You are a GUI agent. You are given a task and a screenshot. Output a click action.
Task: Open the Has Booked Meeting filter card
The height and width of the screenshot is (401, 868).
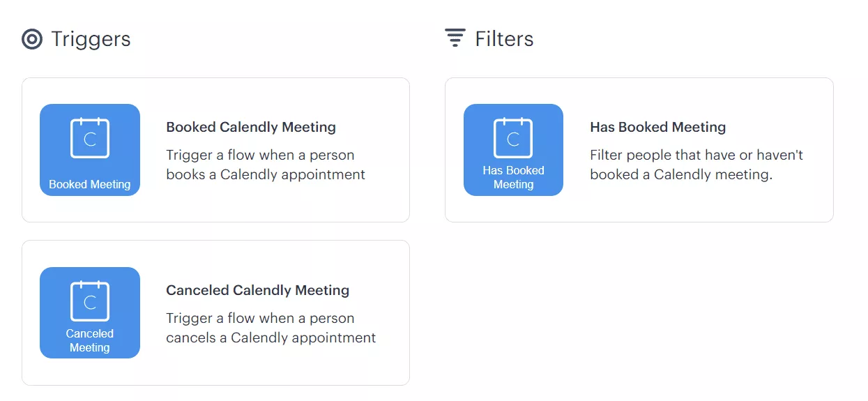coord(639,150)
